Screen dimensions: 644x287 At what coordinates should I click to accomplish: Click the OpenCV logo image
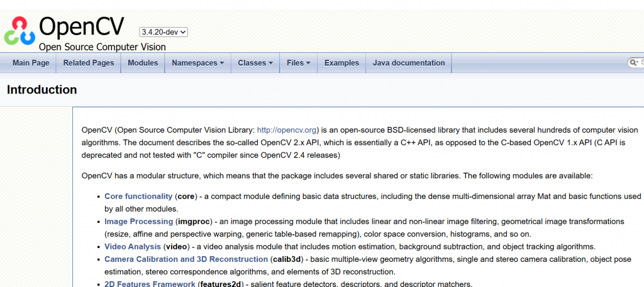(19, 30)
